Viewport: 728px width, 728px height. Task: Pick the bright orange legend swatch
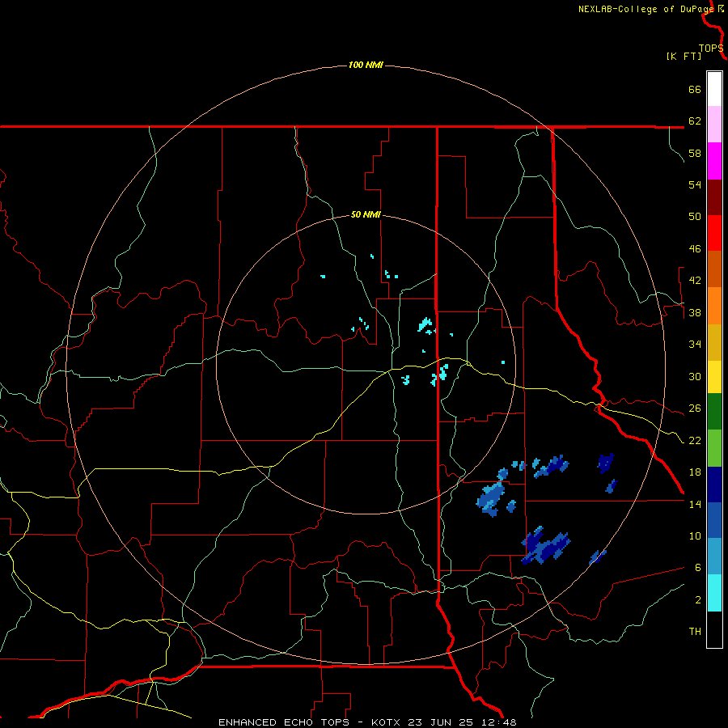point(714,306)
